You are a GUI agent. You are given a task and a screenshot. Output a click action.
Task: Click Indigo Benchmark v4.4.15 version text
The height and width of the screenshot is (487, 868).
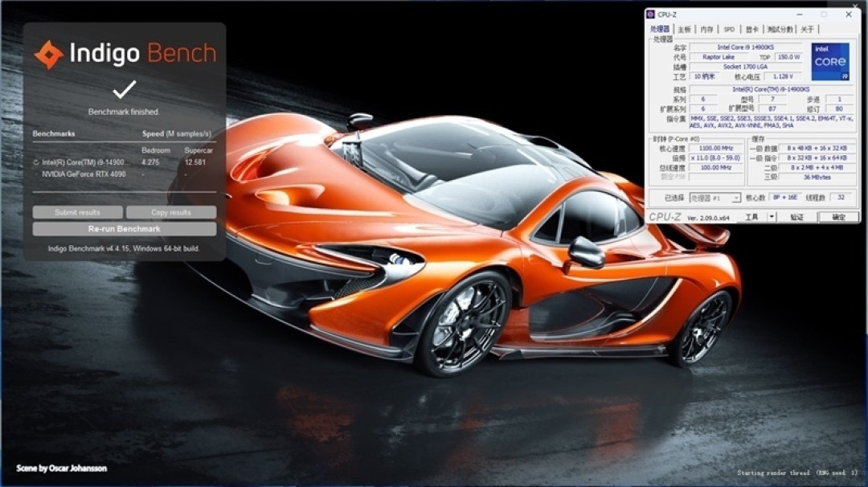pyautogui.click(x=124, y=248)
